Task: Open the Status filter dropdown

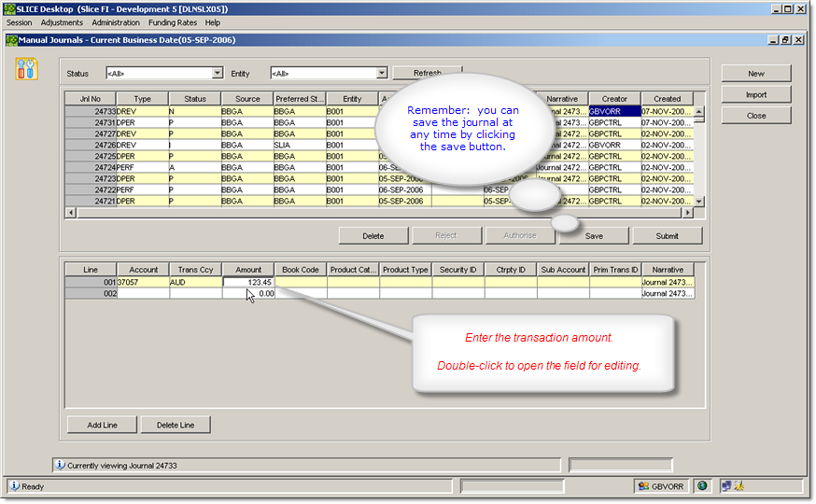Action: [x=218, y=73]
